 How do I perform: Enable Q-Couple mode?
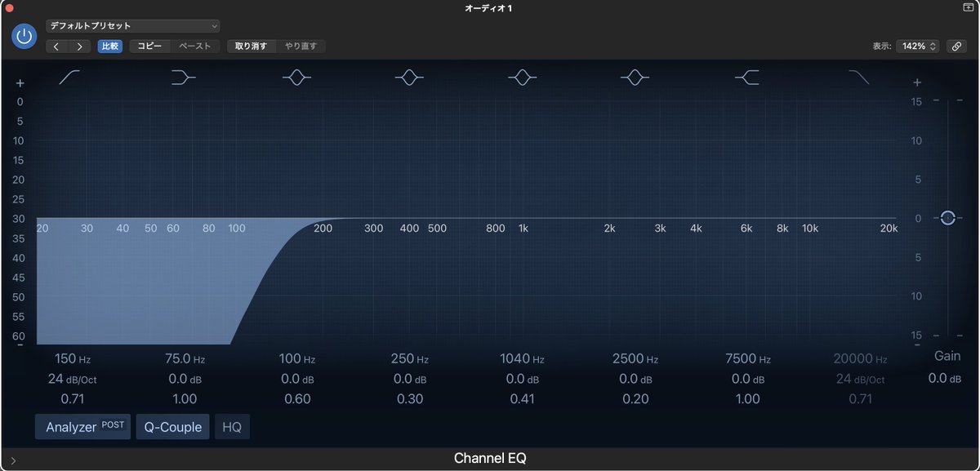pyautogui.click(x=172, y=426)
